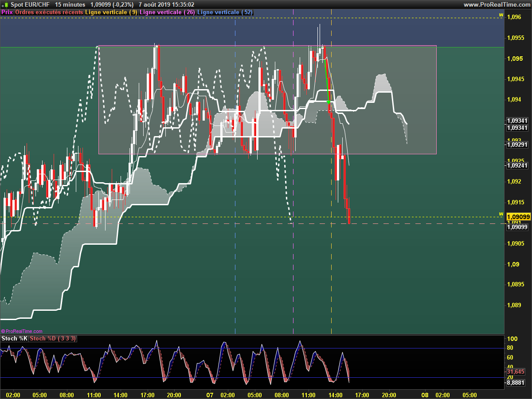Click the 15 minutes timeframe text
This screenshot has height=399, width=532.
pyautogui.click(x=70, y=4)
